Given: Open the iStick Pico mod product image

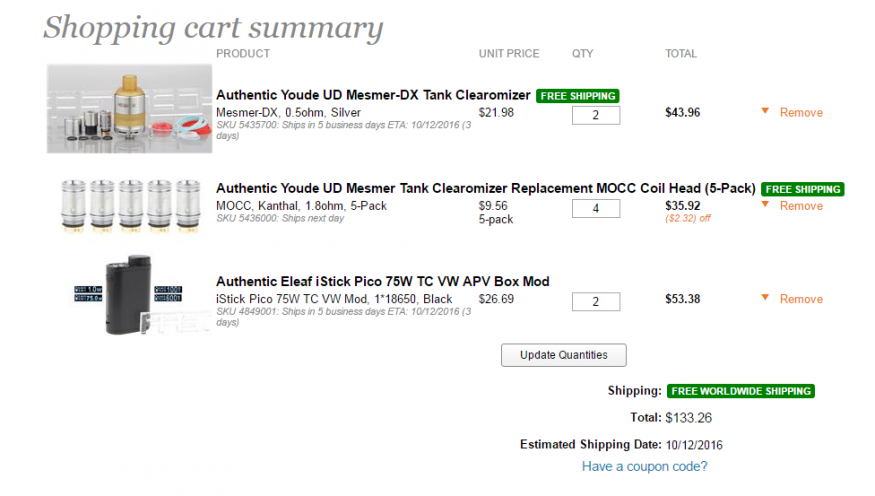Looking at the screenshot, I should click(x=128, y=295).
